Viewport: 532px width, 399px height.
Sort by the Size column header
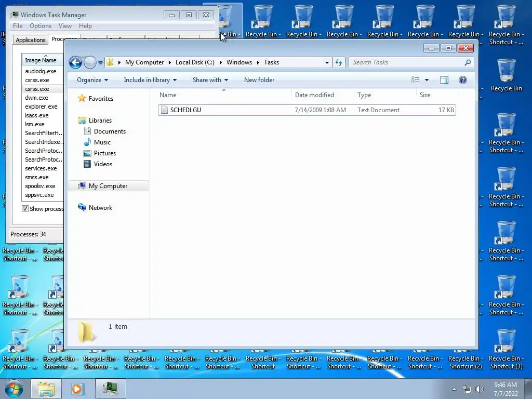436,95
